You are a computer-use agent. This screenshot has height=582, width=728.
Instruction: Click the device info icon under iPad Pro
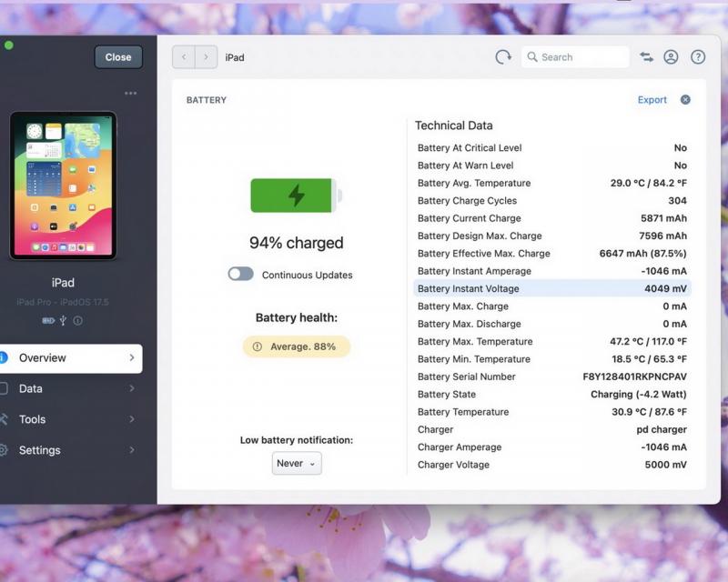pyautogui.click(x=78, y=320)
